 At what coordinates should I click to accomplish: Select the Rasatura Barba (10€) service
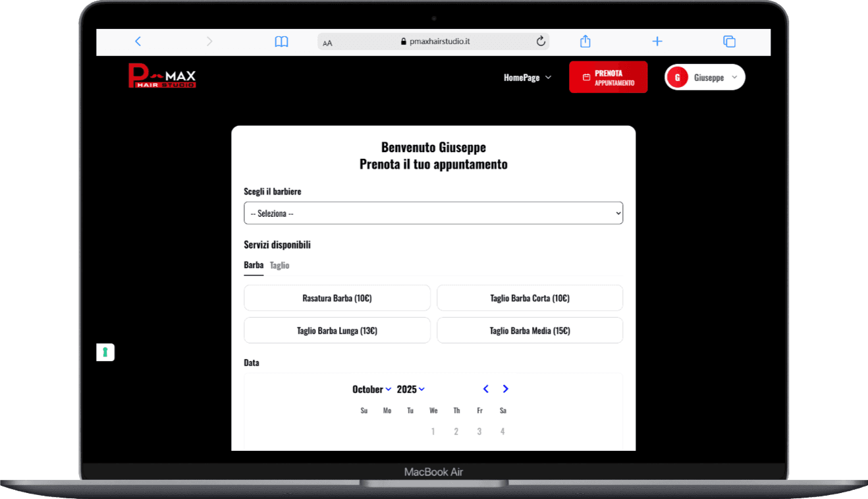(x=337, y=298)
